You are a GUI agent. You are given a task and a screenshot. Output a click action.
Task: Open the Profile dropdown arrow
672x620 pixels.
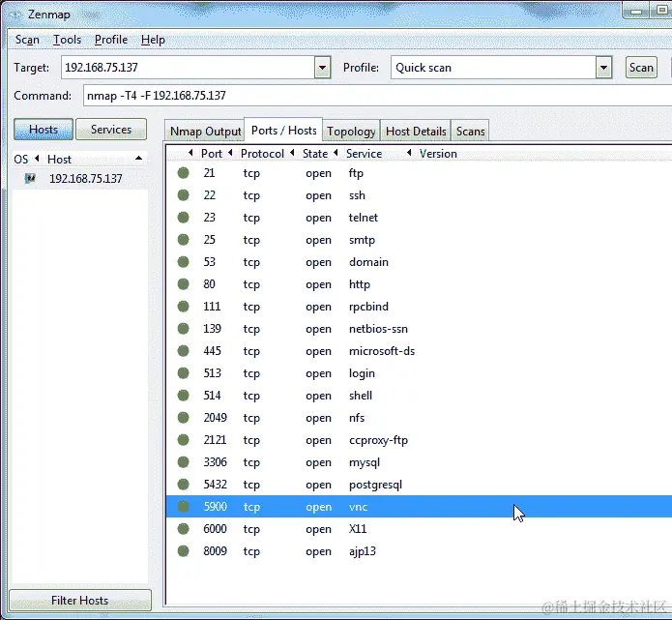click(603, 68)
